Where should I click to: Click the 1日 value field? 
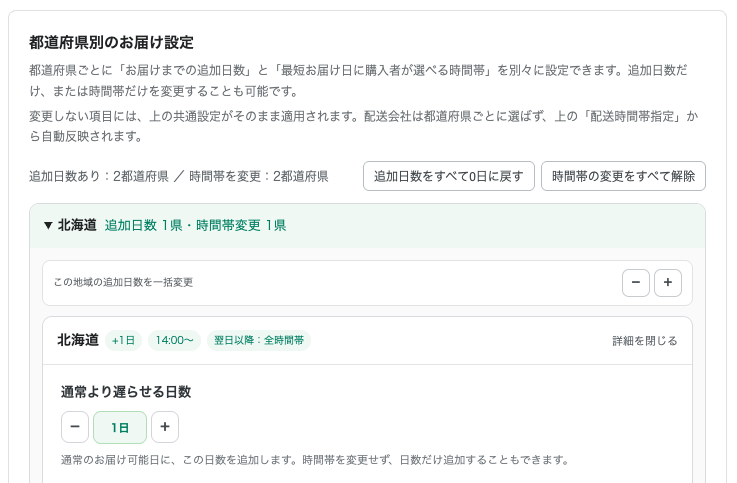click(120, 428)
